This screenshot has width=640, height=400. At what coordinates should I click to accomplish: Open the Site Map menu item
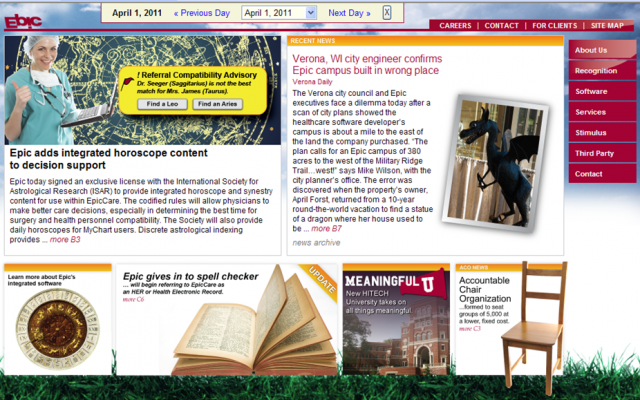tap(607, 25)
